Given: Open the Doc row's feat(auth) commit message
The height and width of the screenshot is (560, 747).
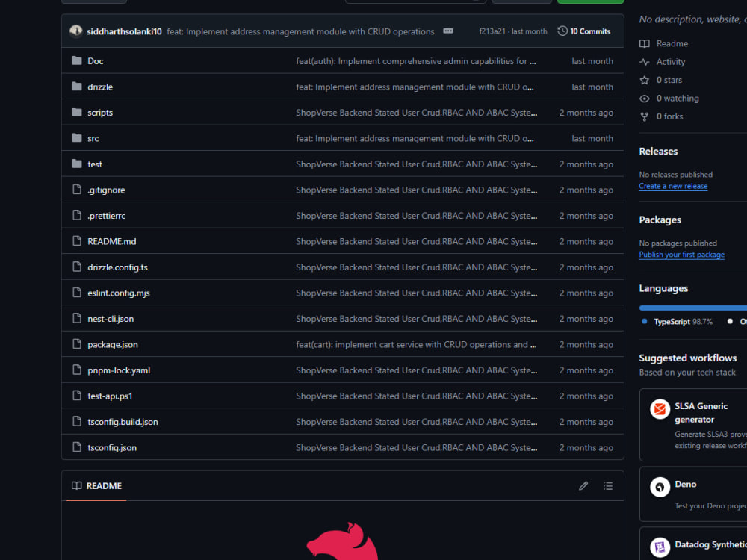Looking at the screenshot, I should (x=416, y=61).
